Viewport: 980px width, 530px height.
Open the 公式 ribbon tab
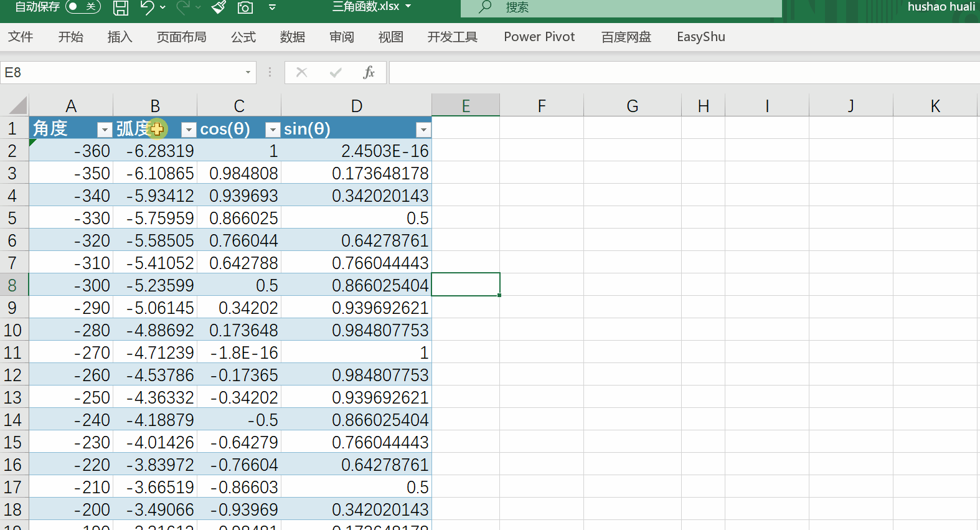pos(243,37)
